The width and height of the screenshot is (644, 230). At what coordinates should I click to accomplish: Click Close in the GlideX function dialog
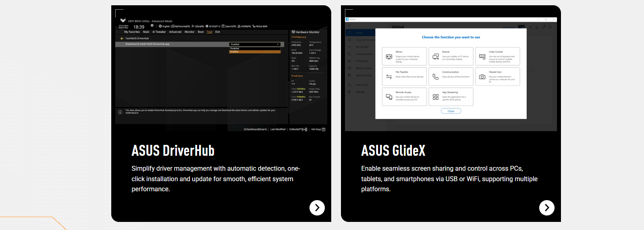[451, 111]
